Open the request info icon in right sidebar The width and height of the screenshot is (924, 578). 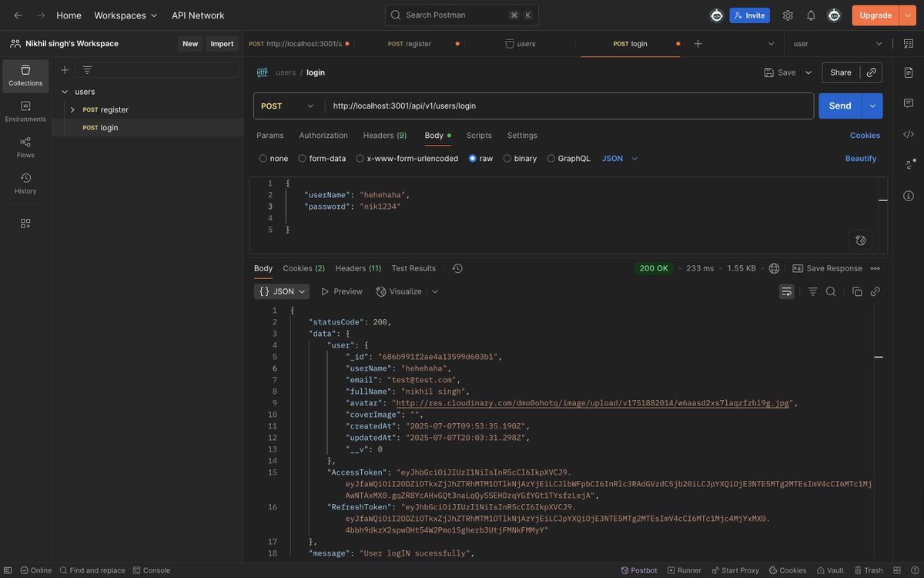[909, 195]
